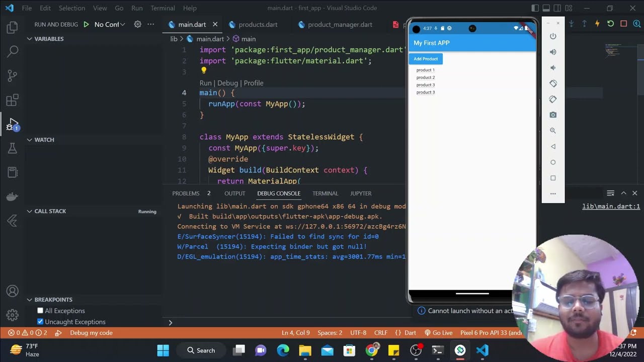Open the Testing flask icon
The height and width of the screenshot is (362, 644).
(x=13, y=148)
